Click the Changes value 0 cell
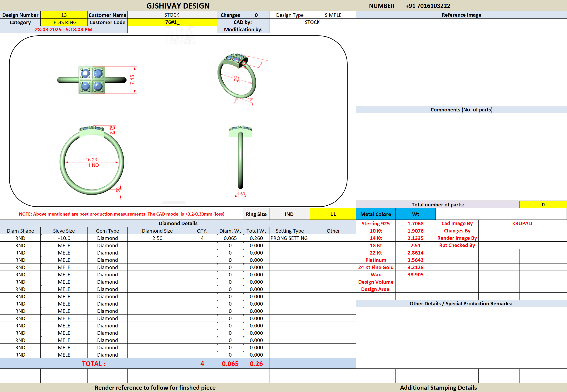The width and height of the screenshot is (567, 392). [256, 15]
